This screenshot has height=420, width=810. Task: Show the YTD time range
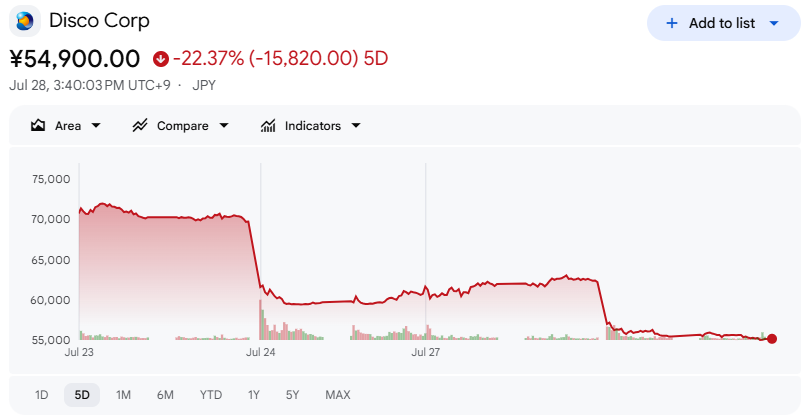click(211, 395)
